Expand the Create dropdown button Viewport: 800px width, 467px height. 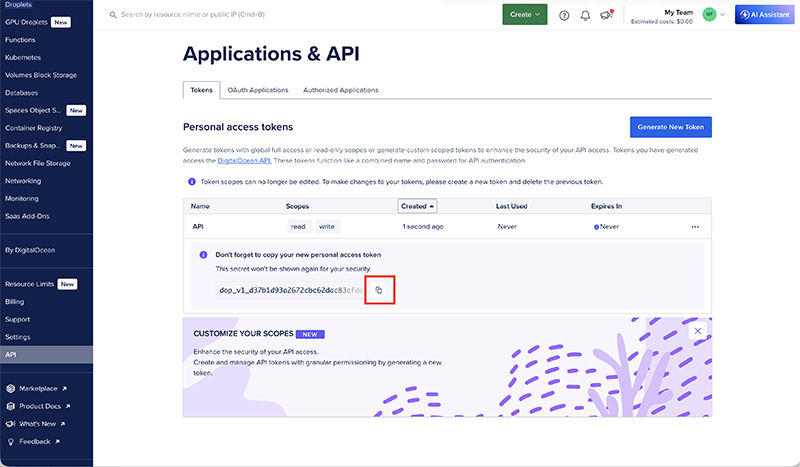[x=524, y=15]
